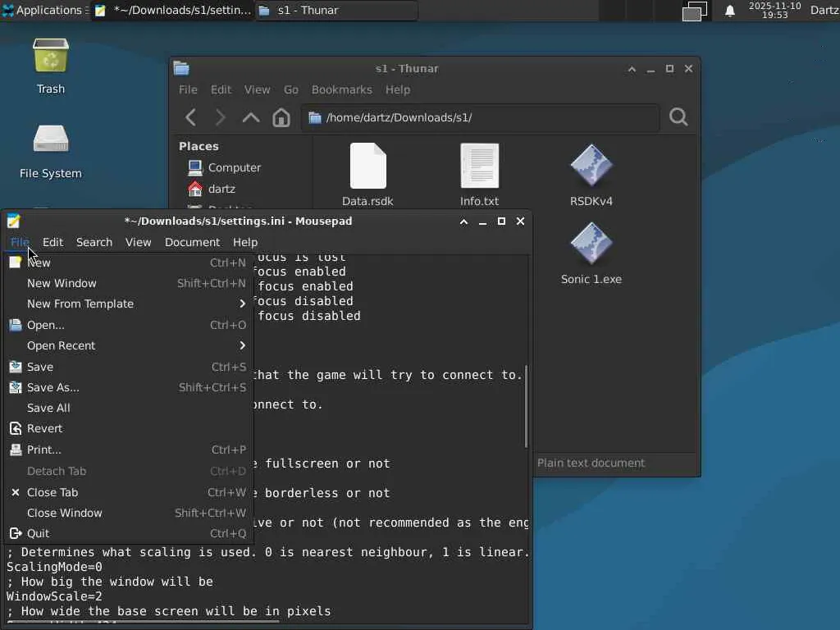Expand New From Template submenu

click(128, 304)
